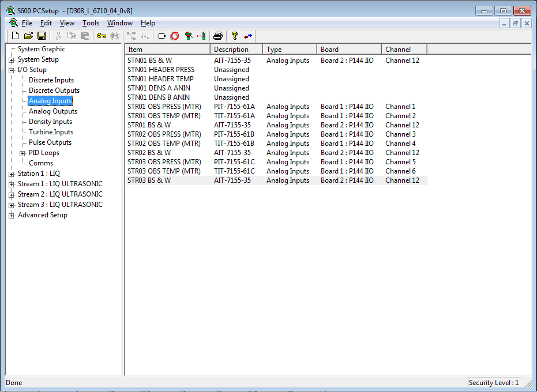The height and width of the screenshot is (392, 537).
Task: Select the STN01 BS & W row
Action: point(276,61)
